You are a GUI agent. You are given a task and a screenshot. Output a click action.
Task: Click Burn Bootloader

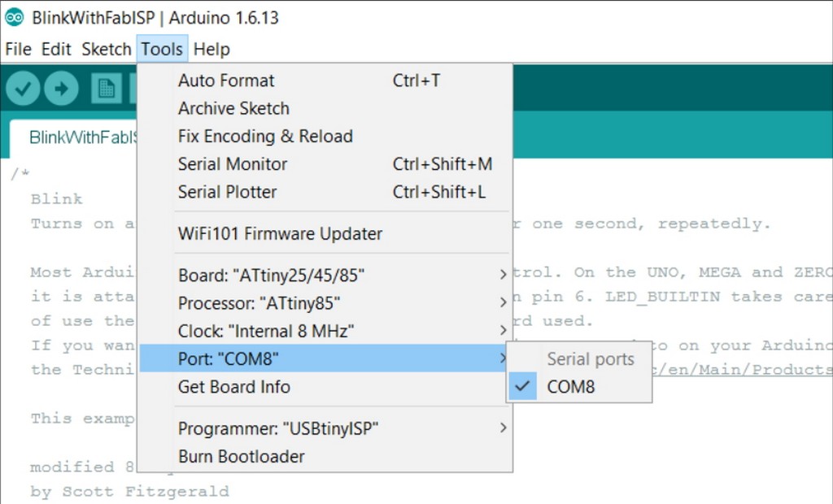(241, 456)
